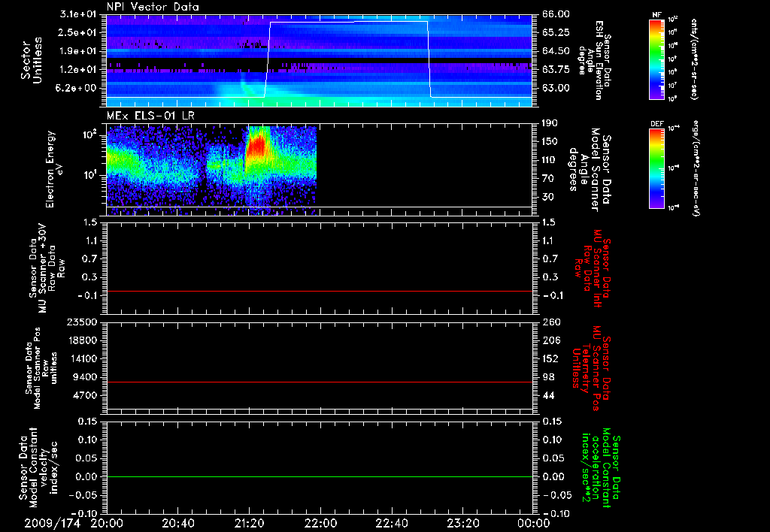Image resolution: width=770 pixels, height=532 pixels.
Task: Click the 3.1e+01 sector tick label
Action: point(78,14)
